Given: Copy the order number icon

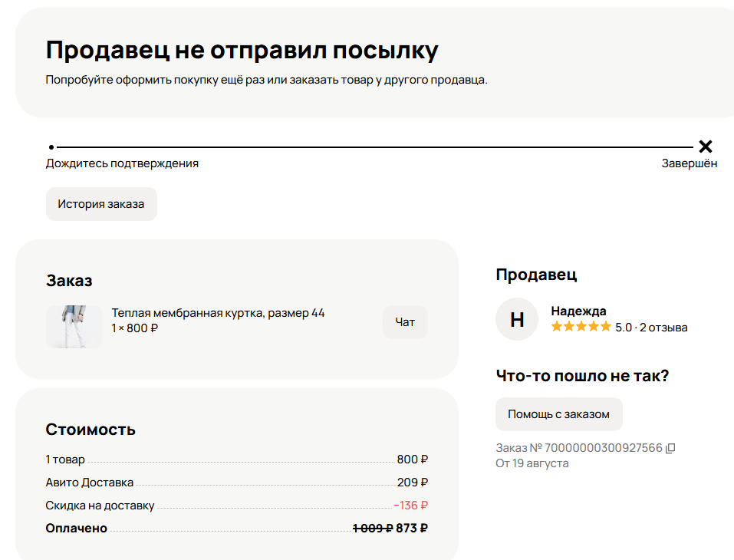Looking at the screenshot, I should point(670,448).
